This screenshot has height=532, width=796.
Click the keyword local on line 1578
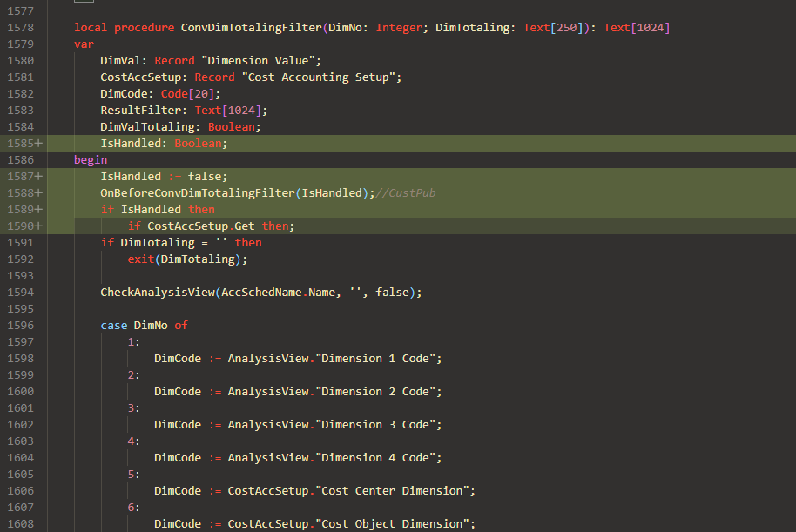coord(91,27)
